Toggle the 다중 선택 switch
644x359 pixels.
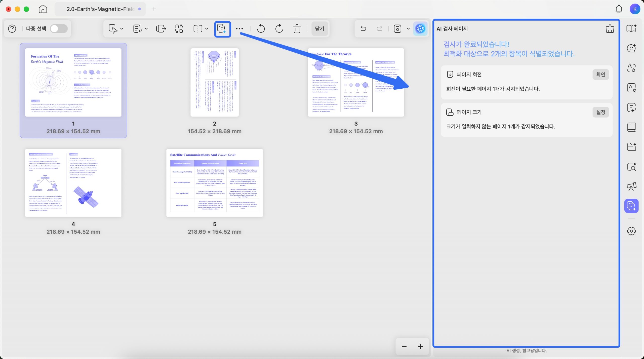[x=59, y=29]
